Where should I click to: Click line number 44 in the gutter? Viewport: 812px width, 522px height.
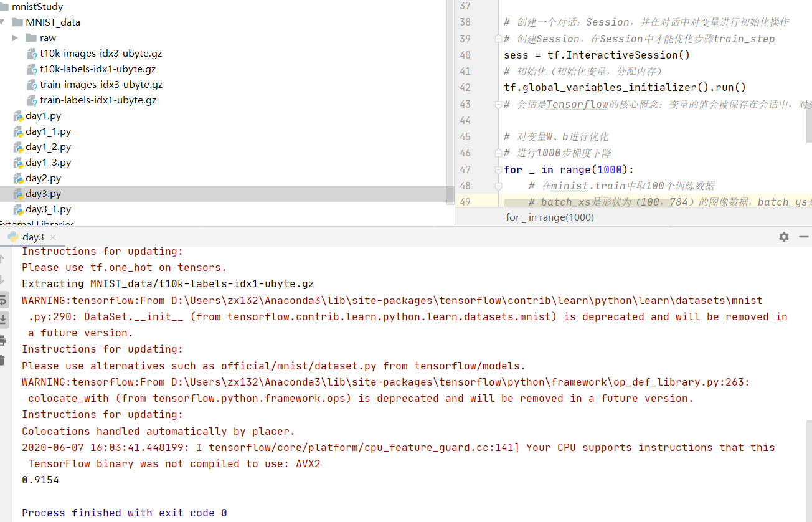[465, 120]
